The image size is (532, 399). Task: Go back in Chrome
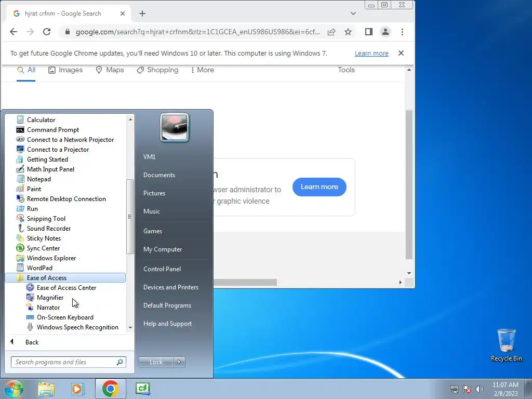pyautogui.click(x=14, y=32)
